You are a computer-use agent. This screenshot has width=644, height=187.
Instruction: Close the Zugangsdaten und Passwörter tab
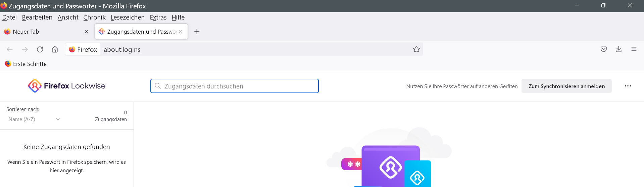pos(181,31)
